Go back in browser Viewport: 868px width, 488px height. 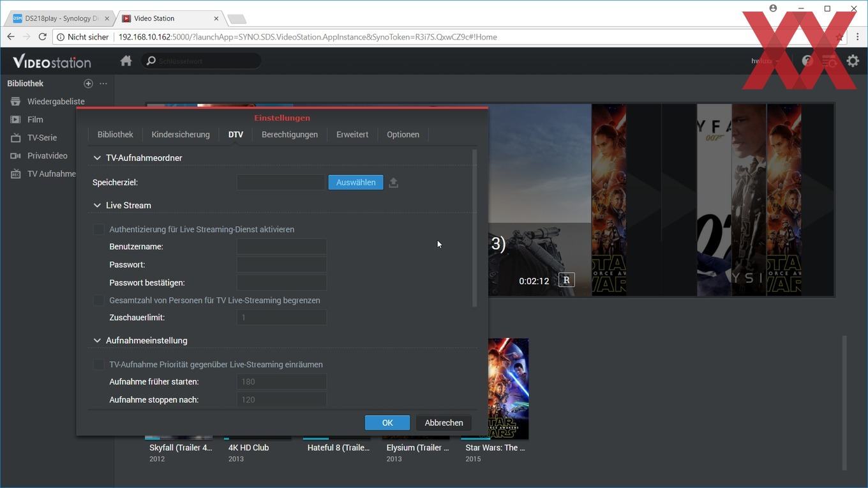pos(11,37)
